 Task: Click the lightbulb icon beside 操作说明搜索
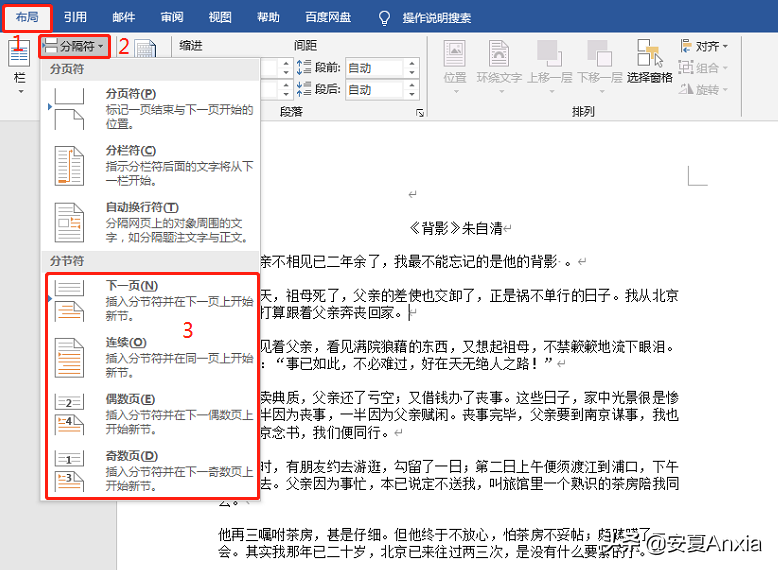coord(385,18)
